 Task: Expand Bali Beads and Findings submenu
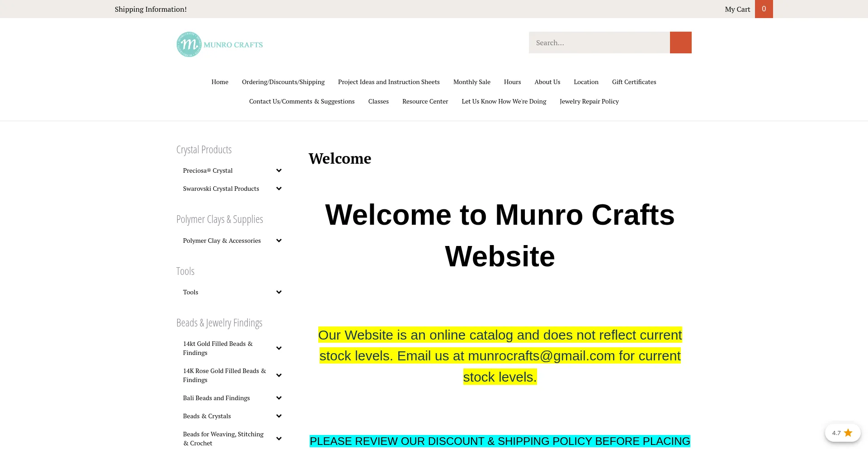click(x=279, y=398)
